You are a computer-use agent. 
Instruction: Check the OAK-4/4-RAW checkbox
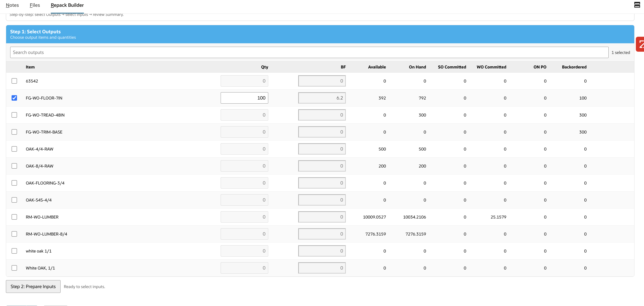pos(14,149)
